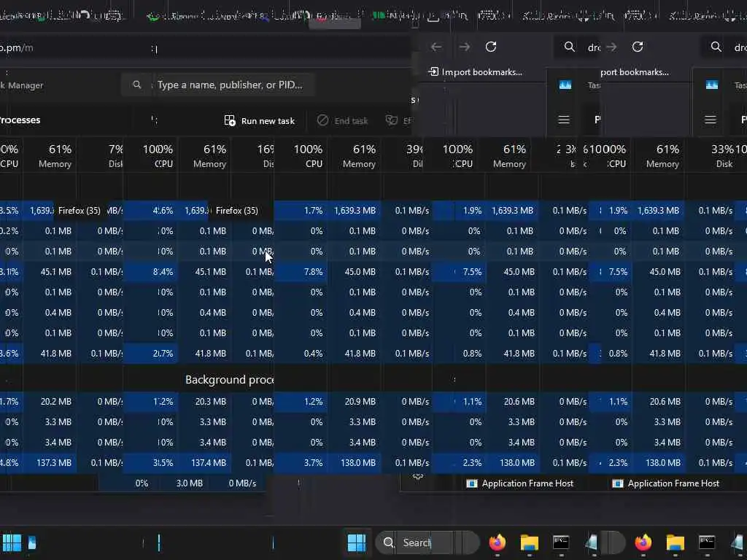
Task: Focus the 'Type a name, publisher, or PID' search field
Action: click(217, 85)
